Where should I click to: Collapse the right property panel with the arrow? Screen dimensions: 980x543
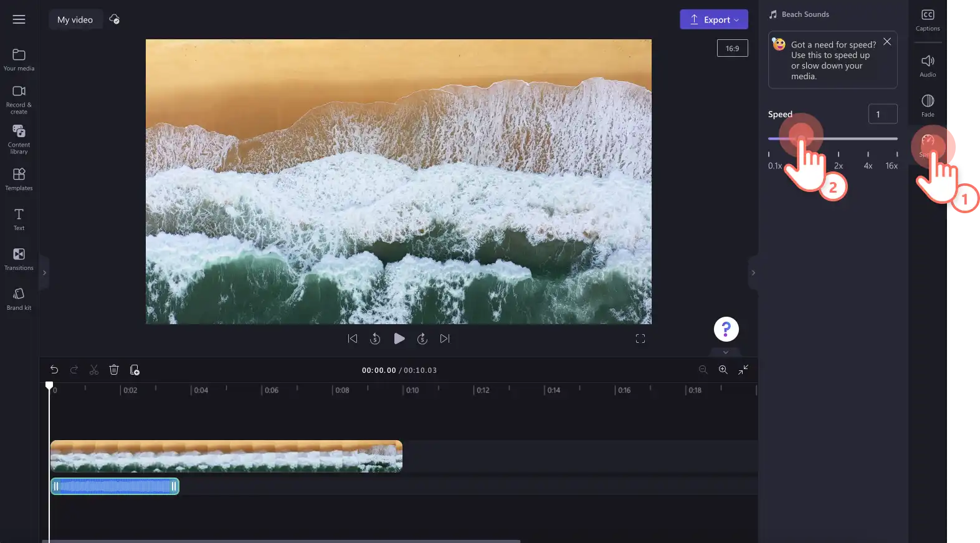(753, 272)
